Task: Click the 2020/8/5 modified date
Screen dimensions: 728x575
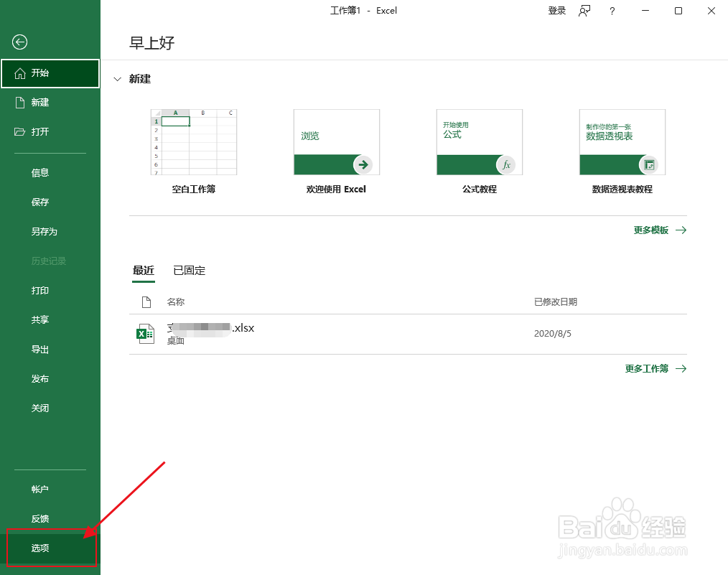Action: point(553,334)
